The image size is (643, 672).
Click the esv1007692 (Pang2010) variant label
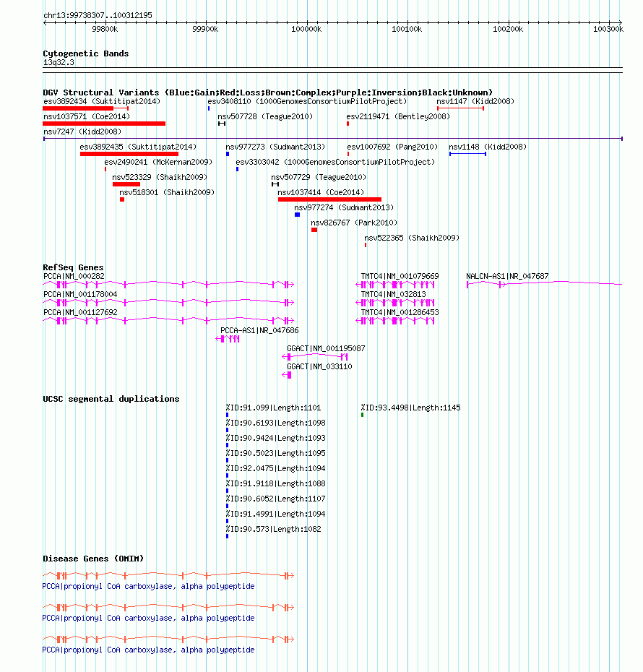[393, 147]
